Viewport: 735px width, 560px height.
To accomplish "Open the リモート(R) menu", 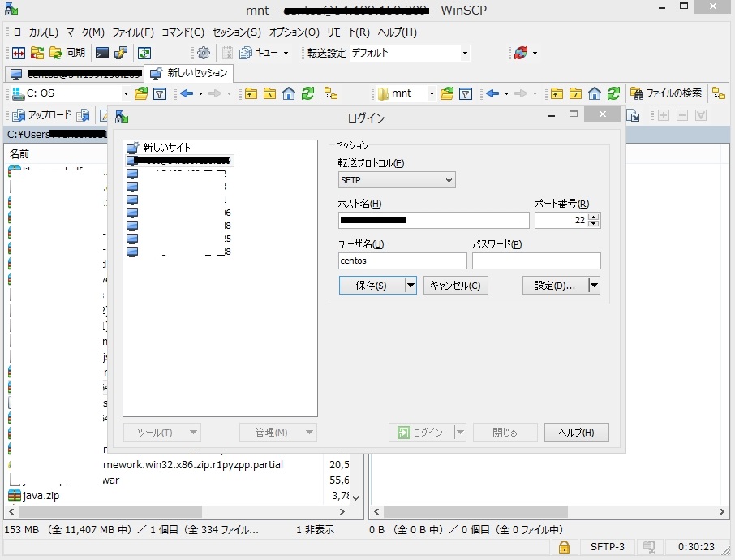I will coord(348,32).
